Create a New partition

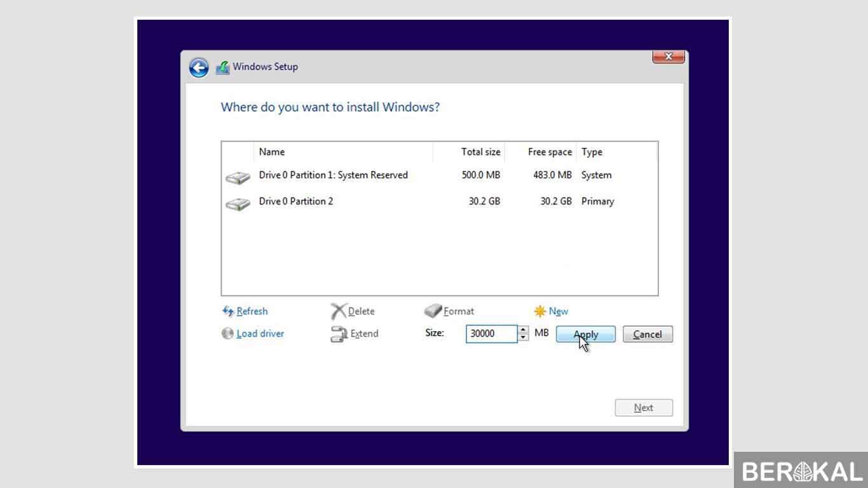coord(559,311)
